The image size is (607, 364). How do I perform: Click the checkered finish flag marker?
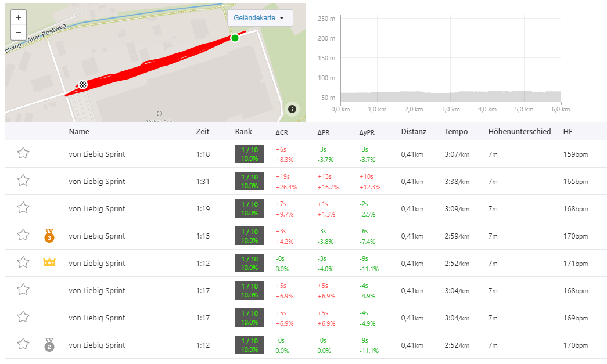[x=84, y=85]
